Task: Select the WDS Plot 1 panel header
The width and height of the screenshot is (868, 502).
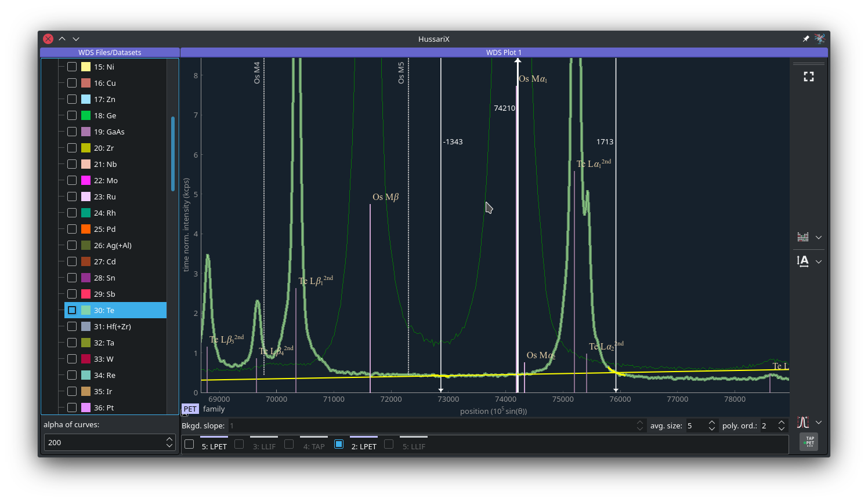Action: coord(504,52)
